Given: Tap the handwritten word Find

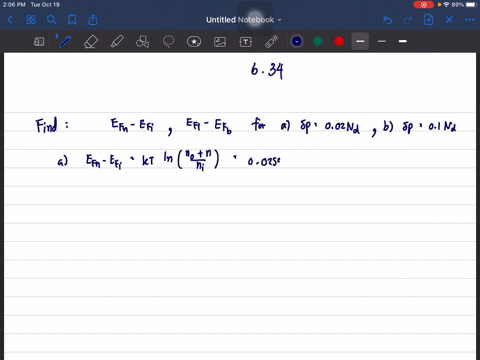Looking at the screenshot, I should [x=47, y=125].
